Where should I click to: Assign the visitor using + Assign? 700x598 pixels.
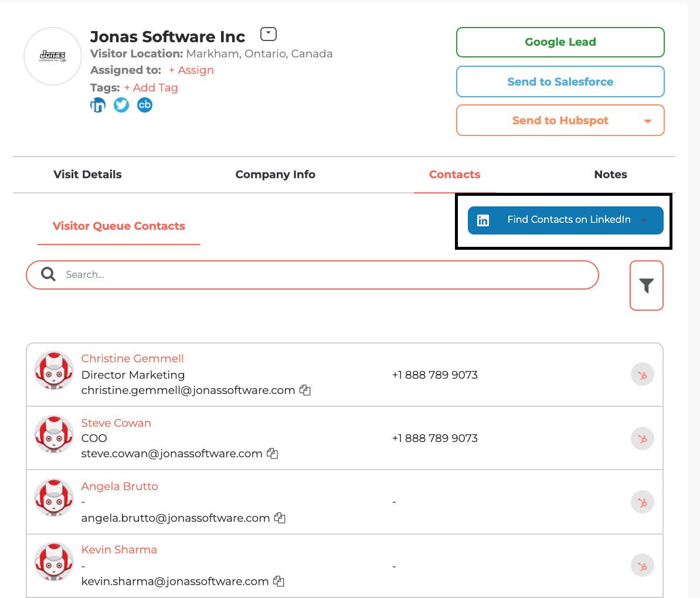pyautogui.click(x=191, y=70)
